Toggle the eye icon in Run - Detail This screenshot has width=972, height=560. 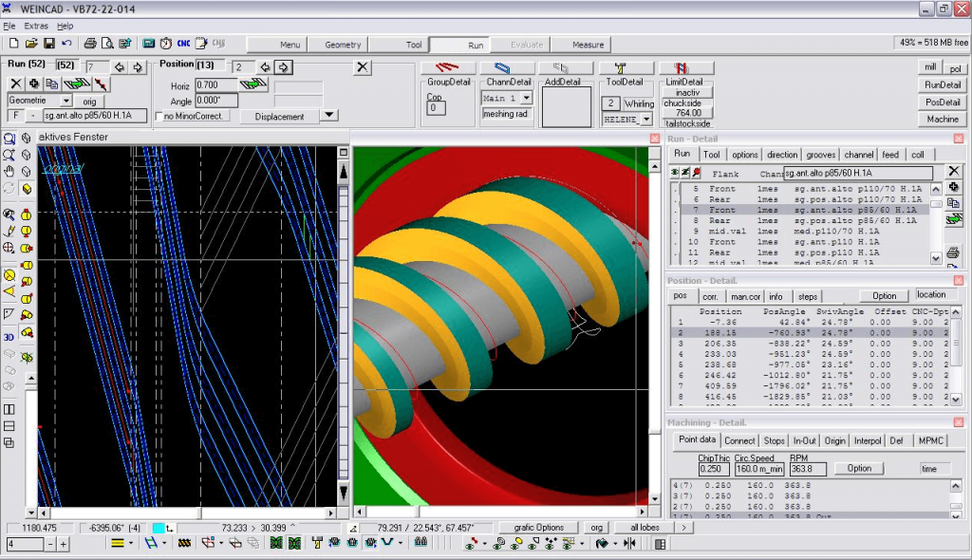pos(675,173)
